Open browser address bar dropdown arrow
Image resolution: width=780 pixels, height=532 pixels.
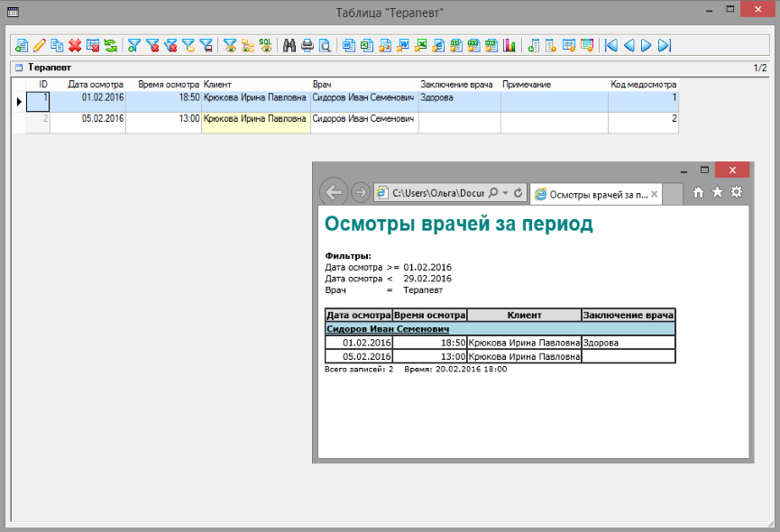point(505,193)
